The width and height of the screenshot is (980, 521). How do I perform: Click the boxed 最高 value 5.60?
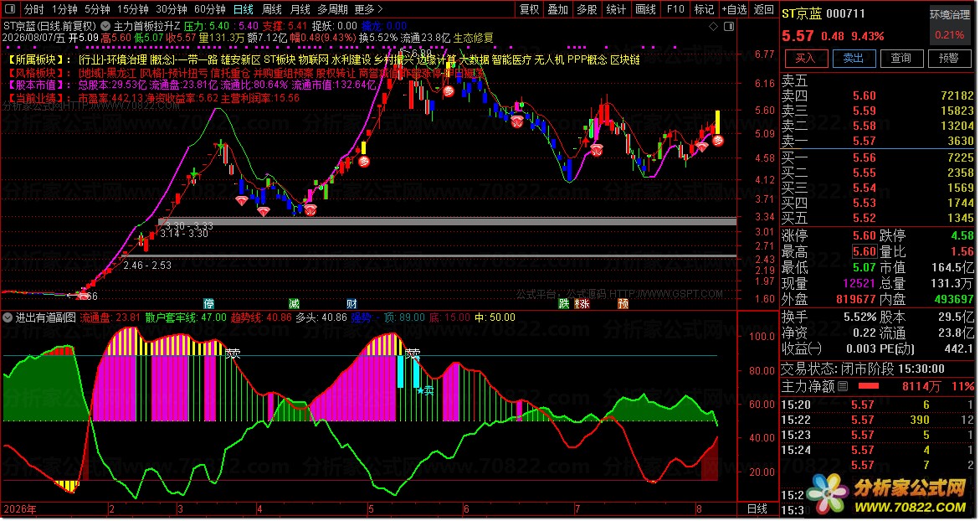point(865,251)
